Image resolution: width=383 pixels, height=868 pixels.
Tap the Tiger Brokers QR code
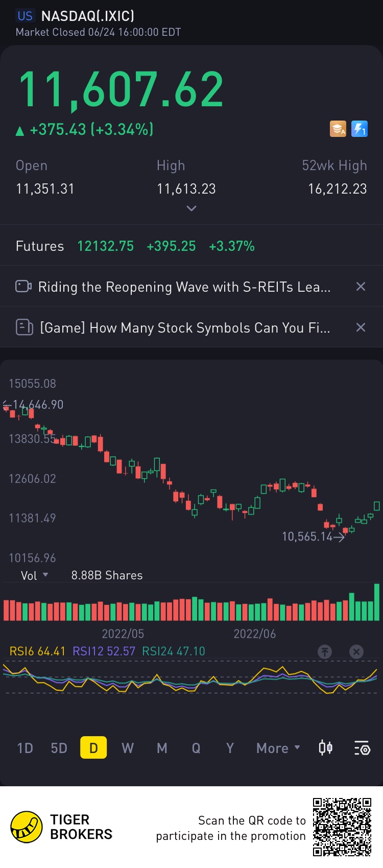(x=342, y=827)
